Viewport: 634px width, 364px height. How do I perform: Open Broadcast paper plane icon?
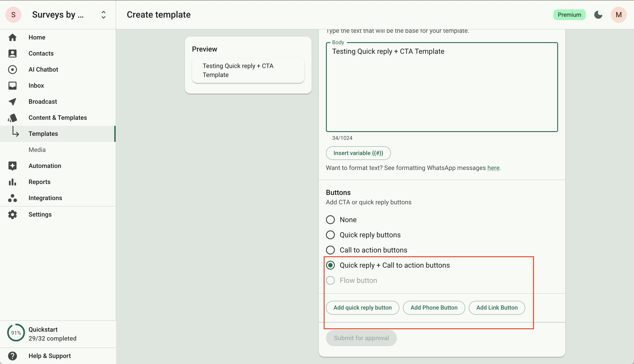click(x=13, y=101)
